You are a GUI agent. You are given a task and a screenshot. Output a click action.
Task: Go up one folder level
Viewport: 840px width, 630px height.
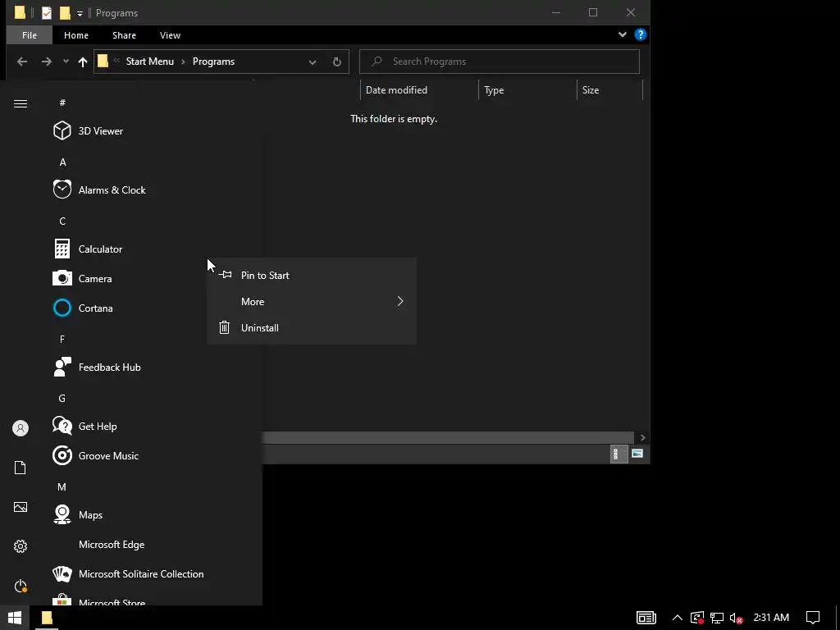83,62
